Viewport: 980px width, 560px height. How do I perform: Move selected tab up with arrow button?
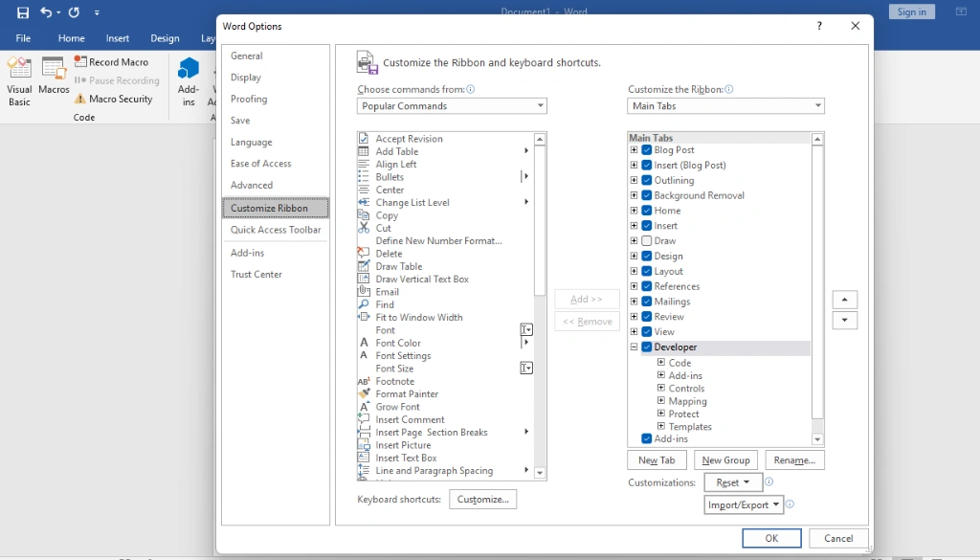click(844, 300)
